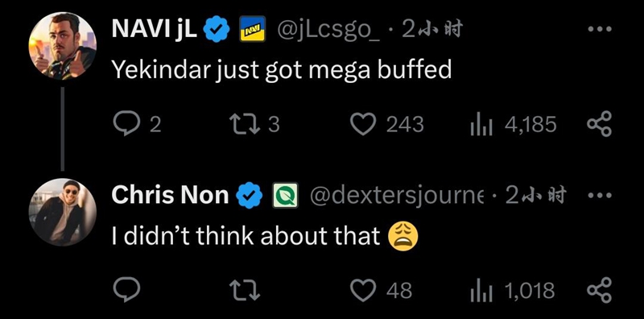
Task: Share Chris Non's reply
Action: (x=599, y=290)
